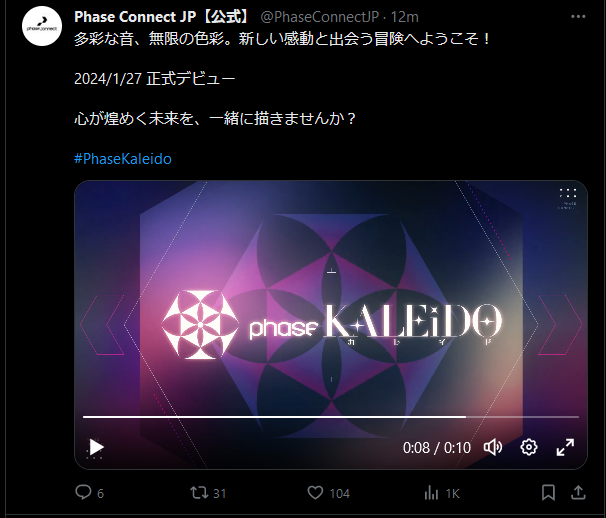This screenshot has height=518, width=606.
Task: Play the Phase Kaleido video
Action: point(96,447)
